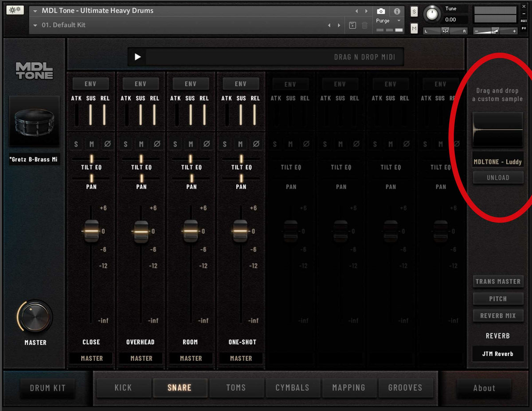Open instrument options via the wrench icon
This screenshot has height=411, width=532.
pyautogui.click(x=15, y=10)
